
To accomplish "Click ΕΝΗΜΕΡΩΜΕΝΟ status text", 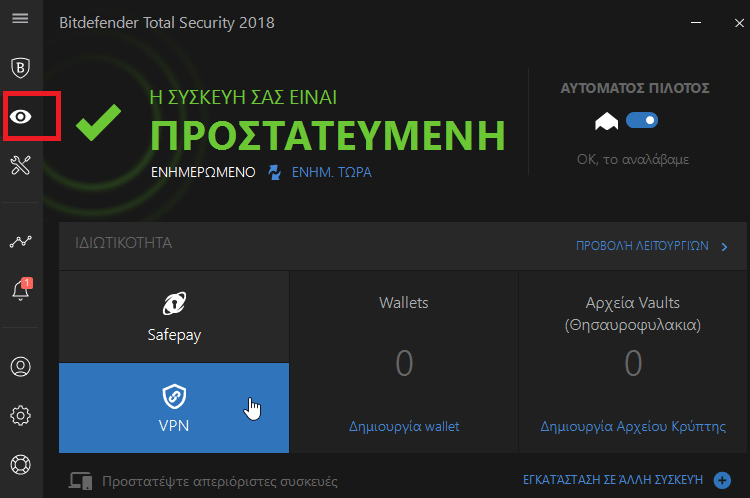I will [203, 172].
